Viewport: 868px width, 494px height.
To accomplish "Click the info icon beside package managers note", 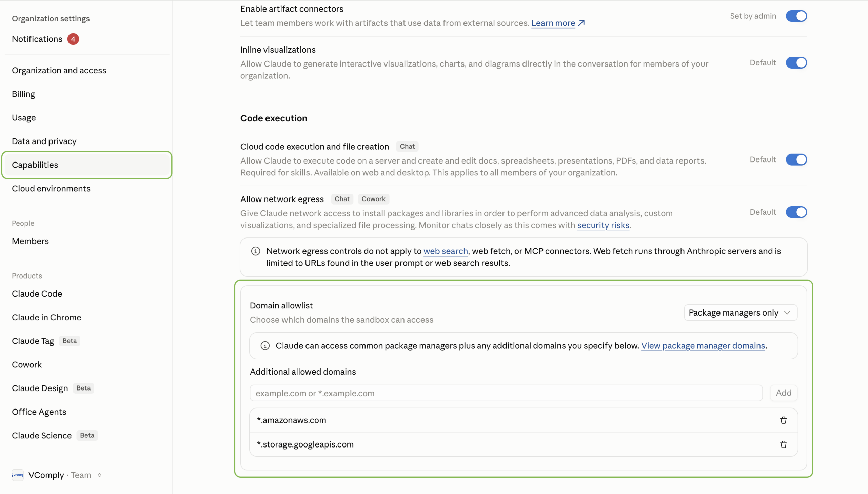I will tap(265, 346).
